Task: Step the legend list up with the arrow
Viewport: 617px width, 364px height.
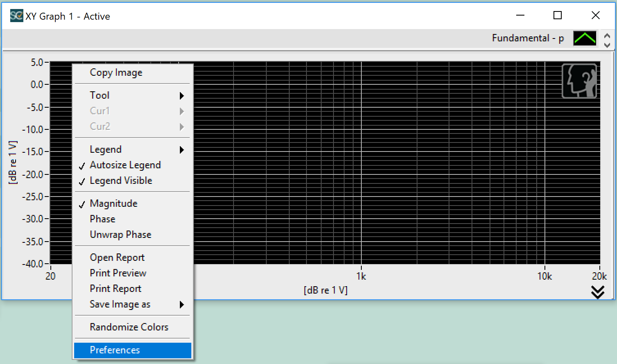Action: click(607, 35)
